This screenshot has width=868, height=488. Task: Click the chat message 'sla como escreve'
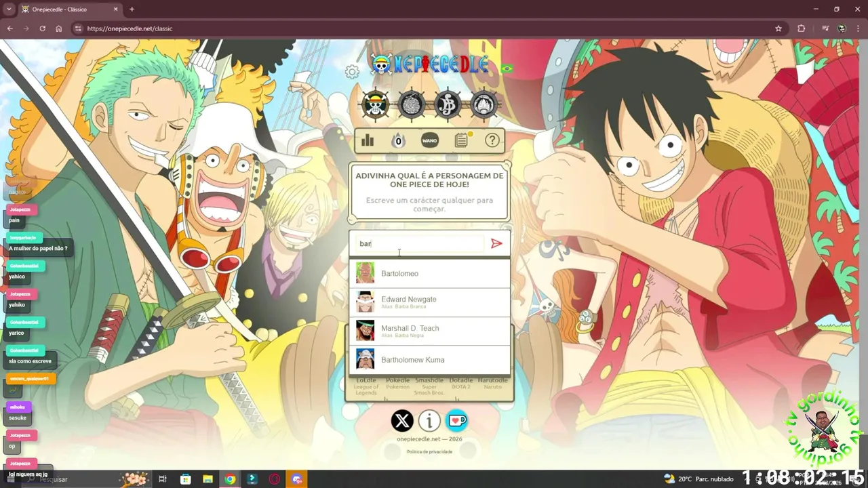click(x=30, y=361)
